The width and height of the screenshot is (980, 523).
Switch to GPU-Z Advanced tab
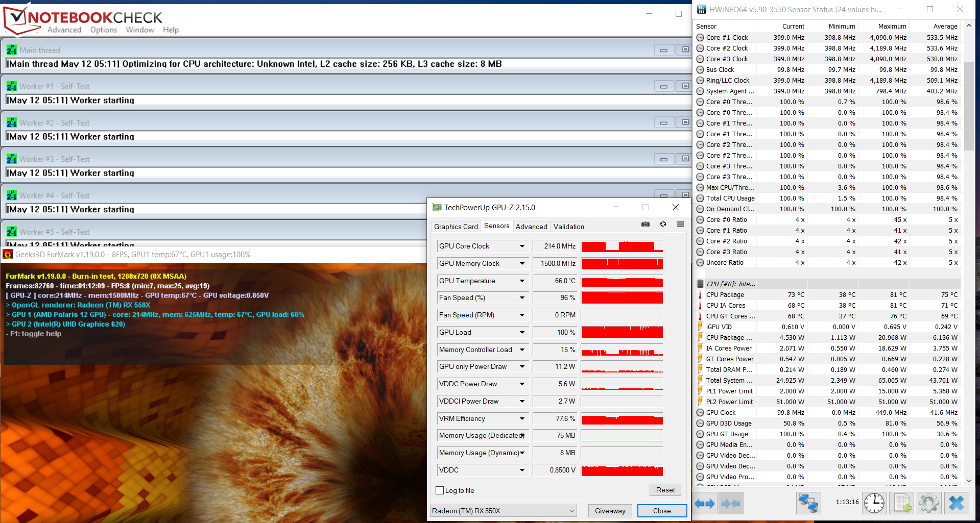point(531,227)
